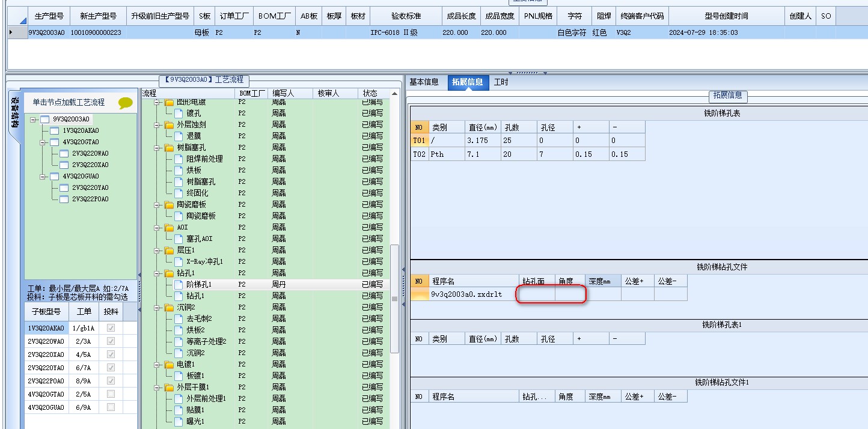The height and width of the screenshot is (429, 868).
Task: Select the T02 Pth row in 铣阶梯孔表
Action: pyautogui.click(x=528, y=154)
